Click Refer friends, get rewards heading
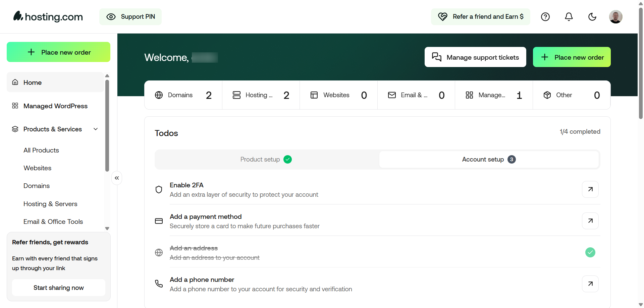The width and height of the screenshot is (644, 308). [x=50, y=242]
